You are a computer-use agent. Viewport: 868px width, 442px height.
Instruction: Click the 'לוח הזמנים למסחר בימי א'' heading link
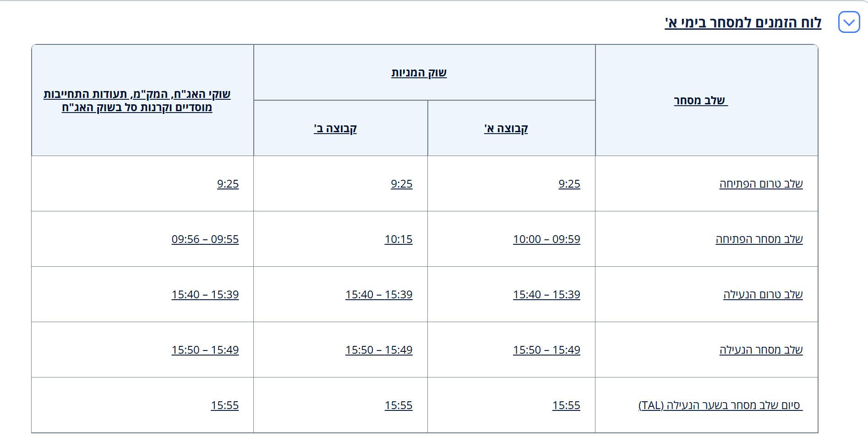[742, 22]
